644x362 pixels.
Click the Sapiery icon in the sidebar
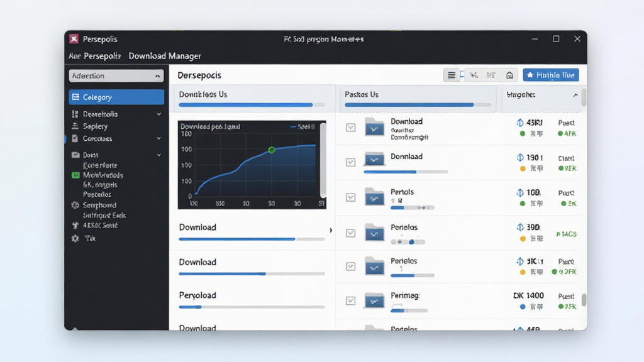tap(75, 126)
